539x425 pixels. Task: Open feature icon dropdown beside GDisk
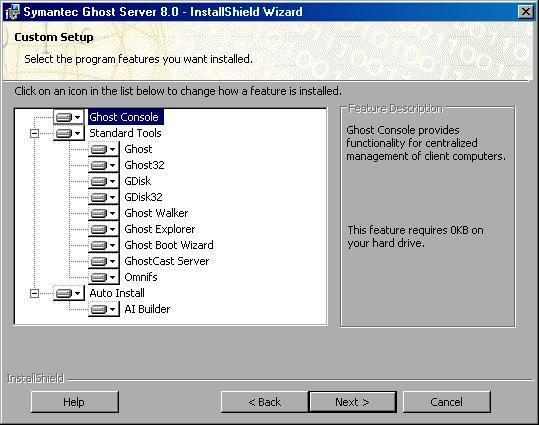(x=103, y=181)
